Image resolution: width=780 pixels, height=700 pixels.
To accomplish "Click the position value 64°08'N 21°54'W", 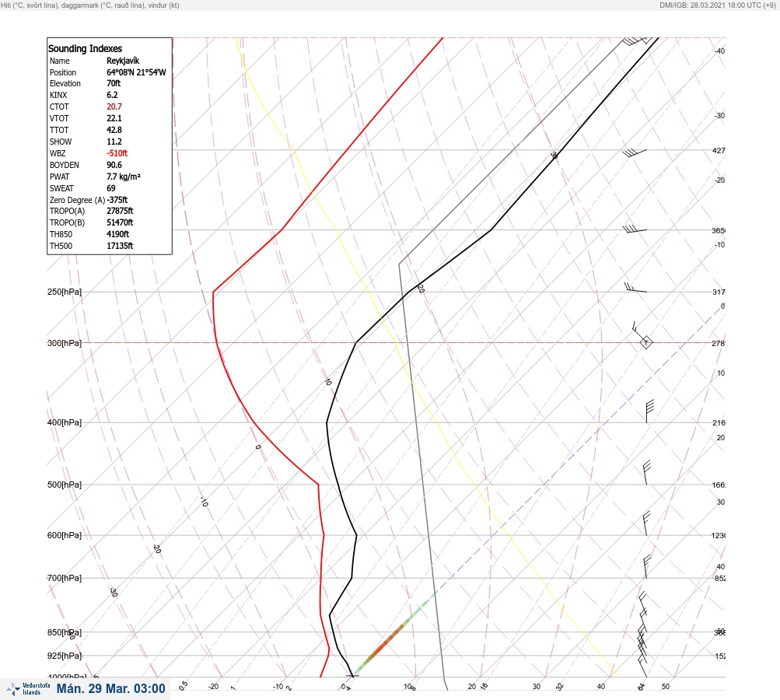I will pos(136,72).
